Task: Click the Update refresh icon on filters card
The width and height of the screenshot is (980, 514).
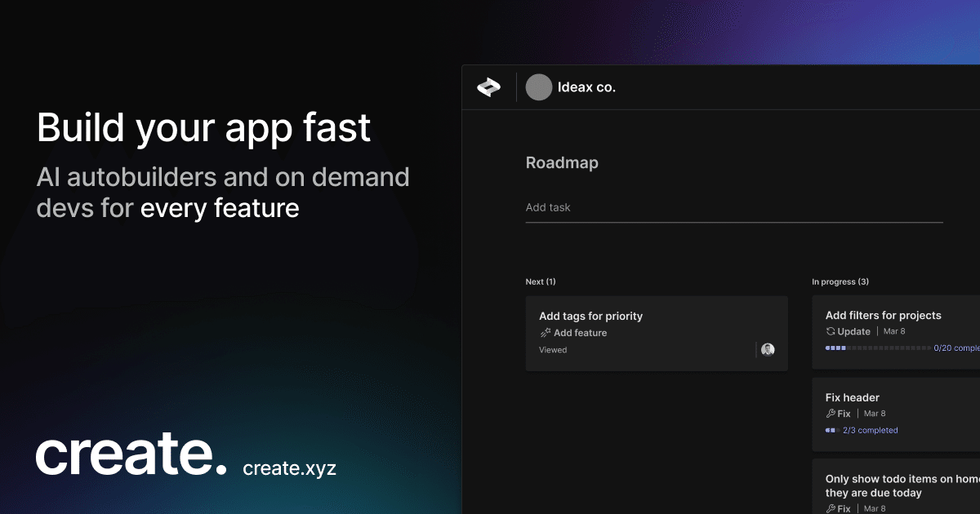Action: point(831,332)
